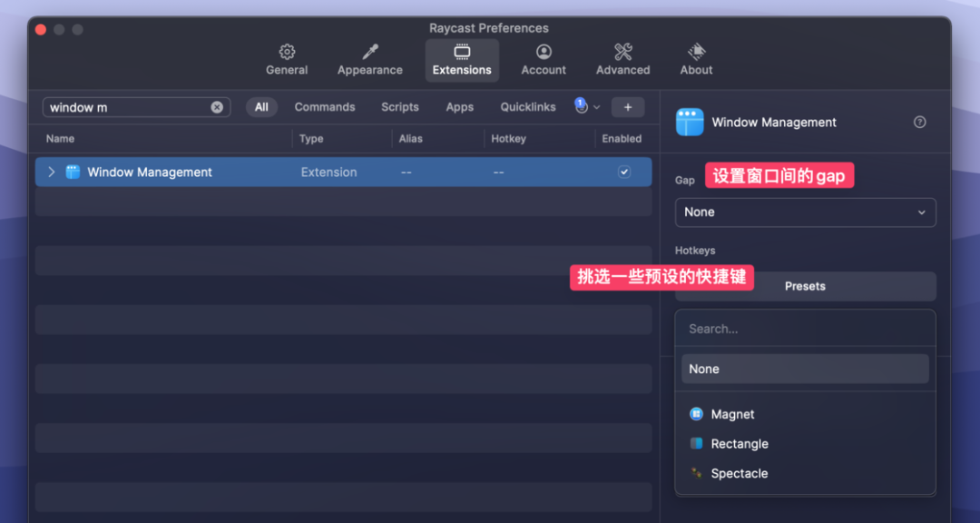Open the General preferences tab
Viewport: 980px width, 523px height.
point(286,60)
